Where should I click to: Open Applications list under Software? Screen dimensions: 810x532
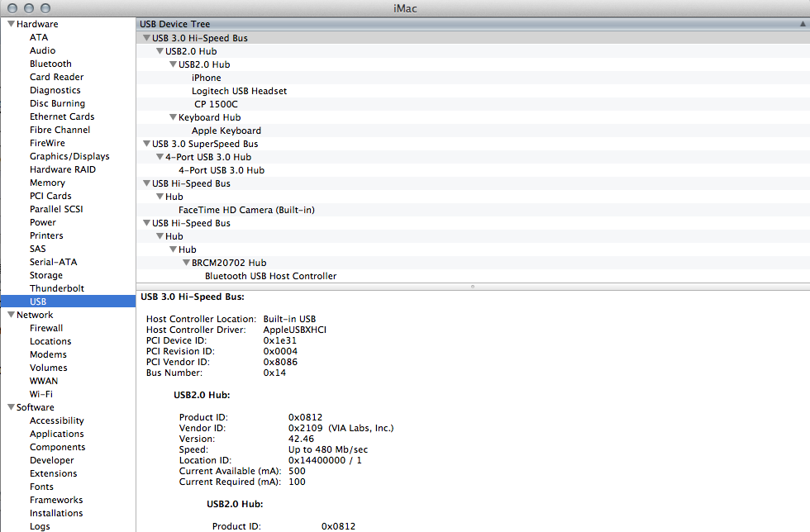pos(56,434)
